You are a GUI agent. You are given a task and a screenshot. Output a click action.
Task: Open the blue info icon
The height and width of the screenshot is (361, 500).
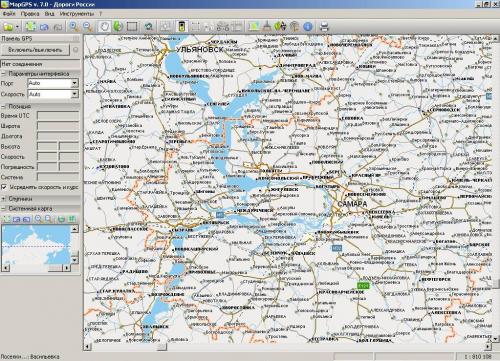click(308, 27)
